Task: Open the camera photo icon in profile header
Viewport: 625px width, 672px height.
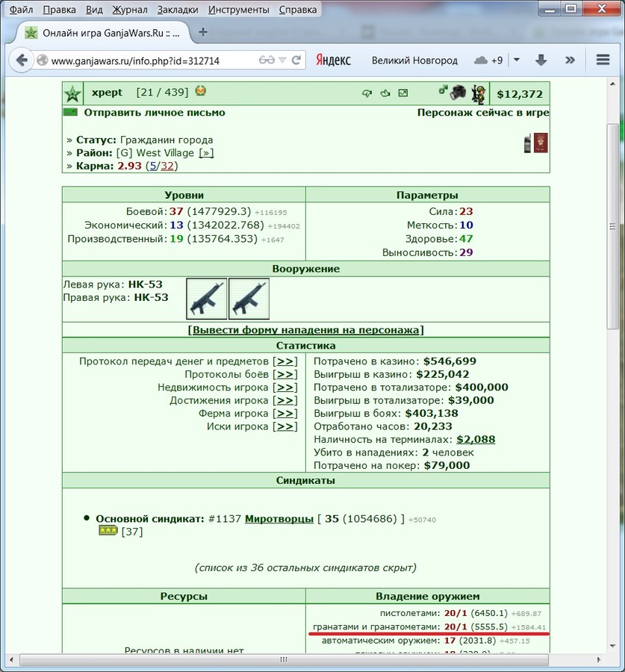Action: 458,93
